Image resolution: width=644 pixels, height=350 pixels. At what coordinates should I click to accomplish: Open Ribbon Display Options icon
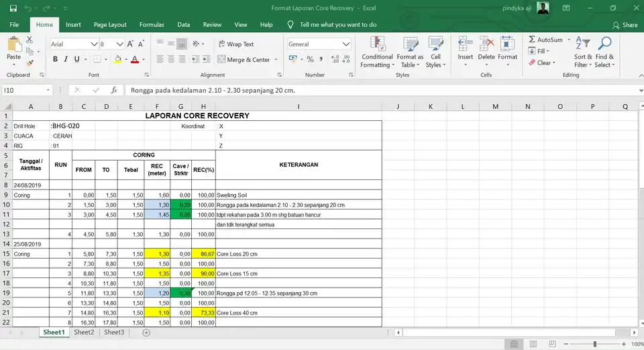click(x=566, y=8)
